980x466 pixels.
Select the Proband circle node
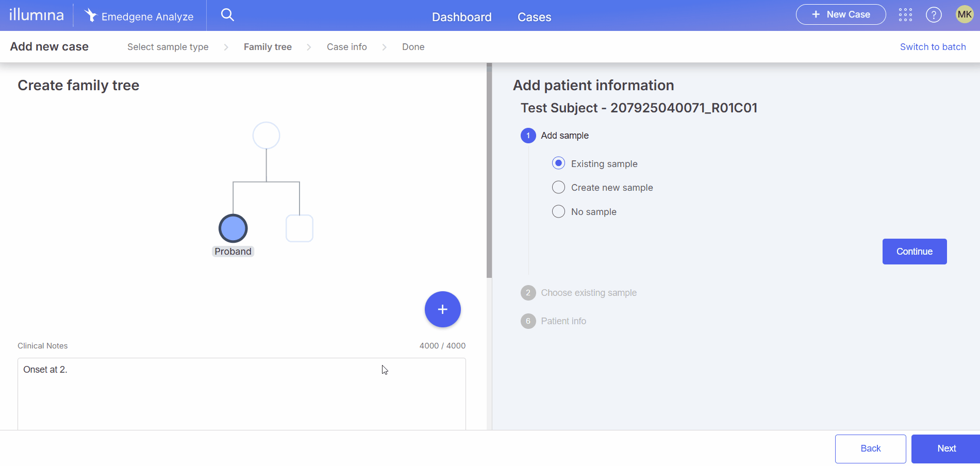(x=233, y=228)
